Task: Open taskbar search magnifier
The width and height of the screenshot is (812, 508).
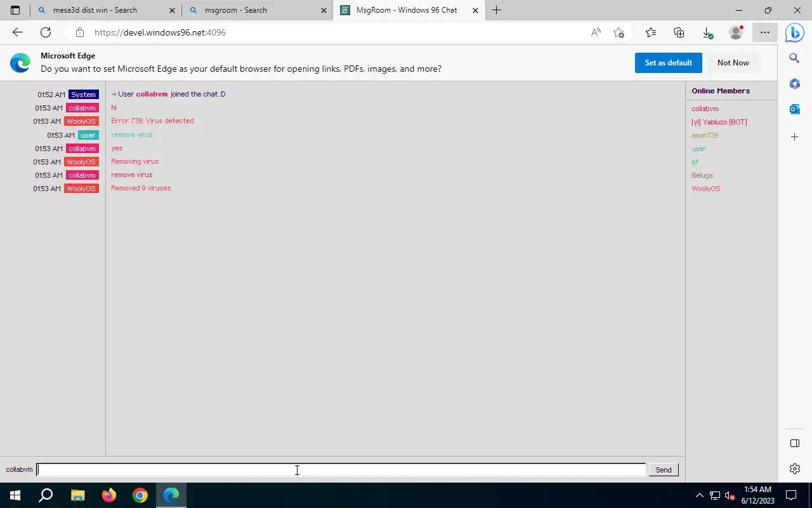Action: (46, 495)
